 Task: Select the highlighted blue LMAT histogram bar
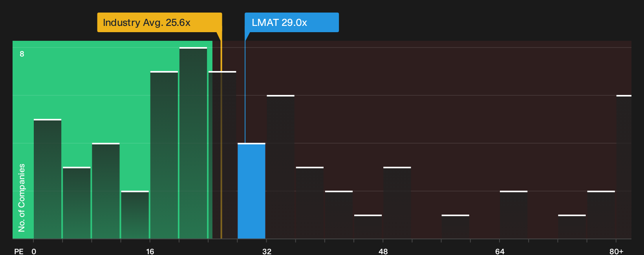(251, 191)
